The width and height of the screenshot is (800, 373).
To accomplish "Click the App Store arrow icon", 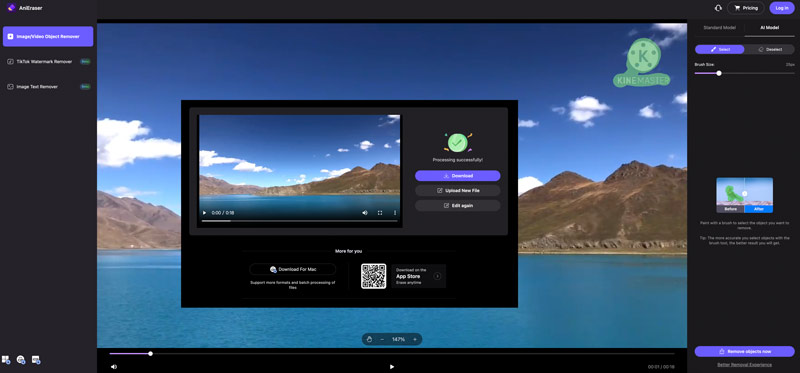I will pyautogui.click(x=437, y=276).
